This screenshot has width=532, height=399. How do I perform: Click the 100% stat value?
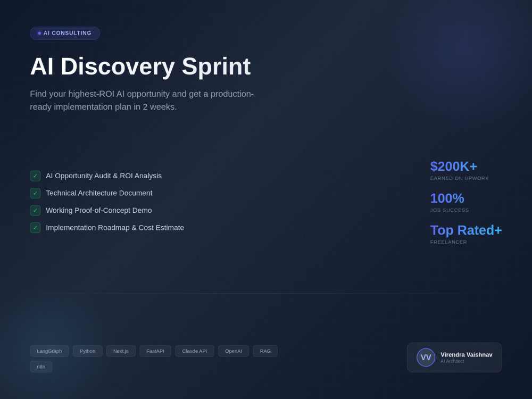pos(447,198)
